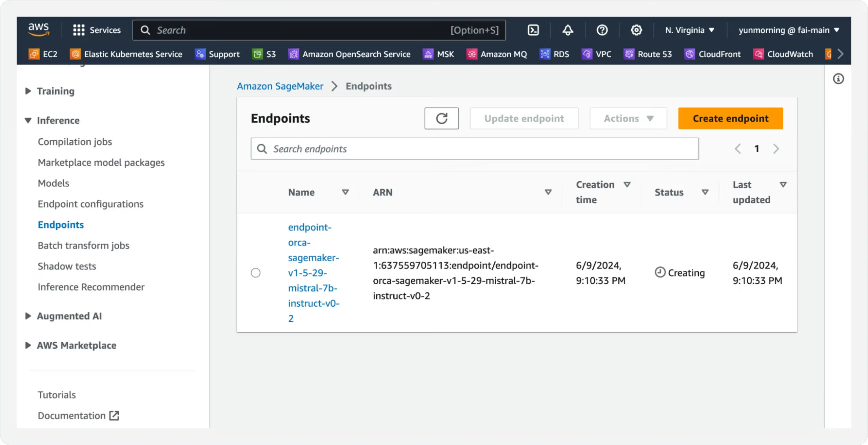Click creation time 6/9/2024, 9:10:33 PM
This screenshot has width=868, height=445.
(600, 273)
